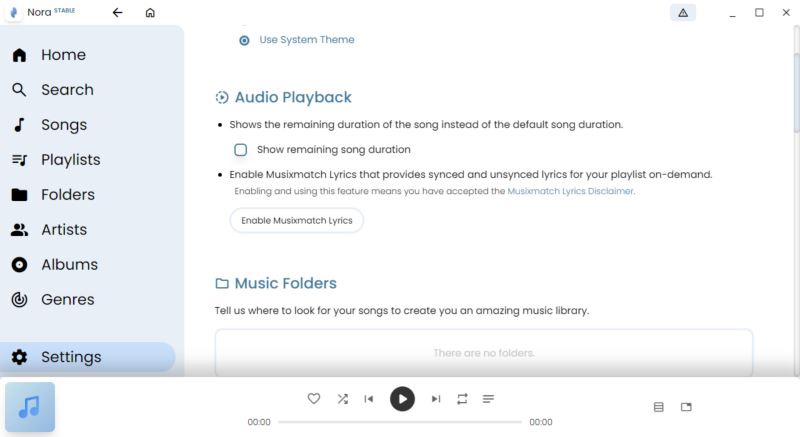The width and height of the screenshot is (800, 437).
Task: Click the song seek bar
Action: (x=400, y=422)
